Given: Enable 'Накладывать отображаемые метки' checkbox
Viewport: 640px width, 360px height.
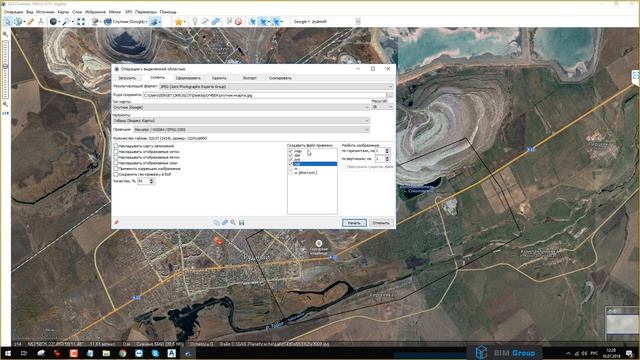Looking at the screenshot, I should click(116, 157).
